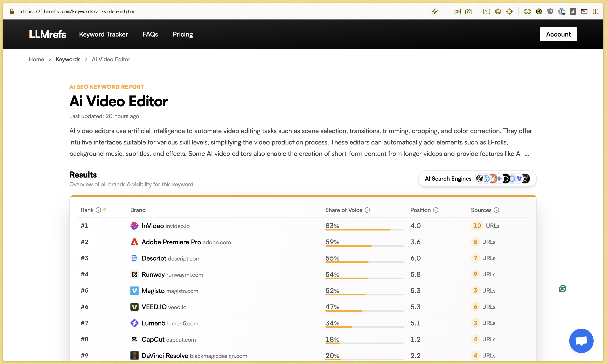Open Keyword Tracker in navigation
This screenshot has width=607, height=364.
click(103, 34)
